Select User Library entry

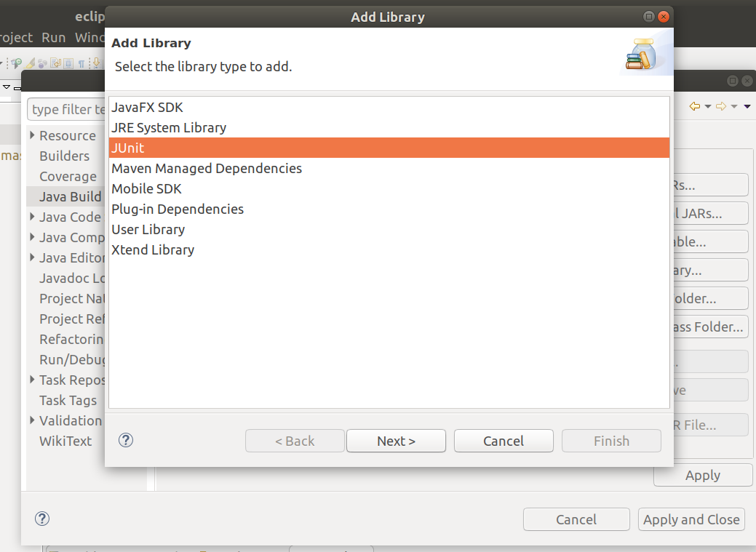point(389,230)
